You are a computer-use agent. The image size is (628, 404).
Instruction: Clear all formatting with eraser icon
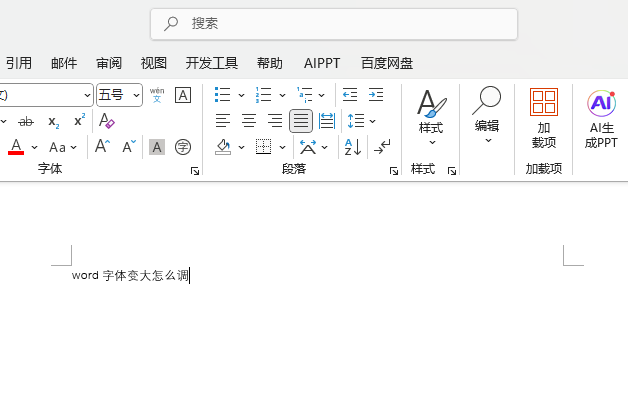point(107,121)
